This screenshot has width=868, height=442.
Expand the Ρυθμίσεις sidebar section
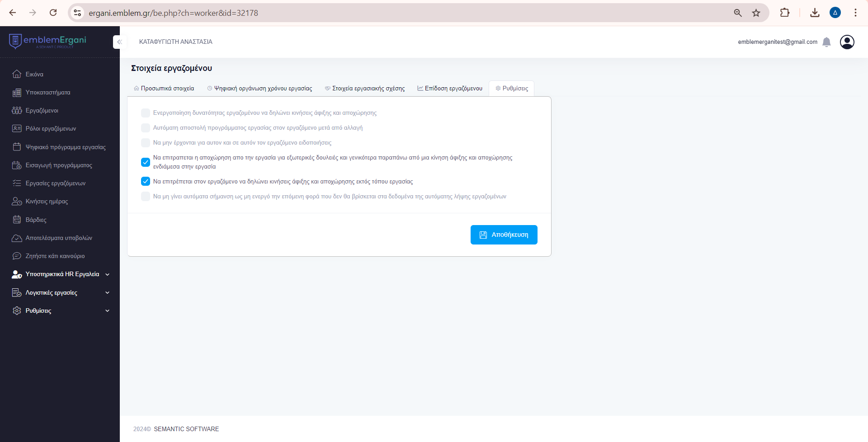point(62,311)
